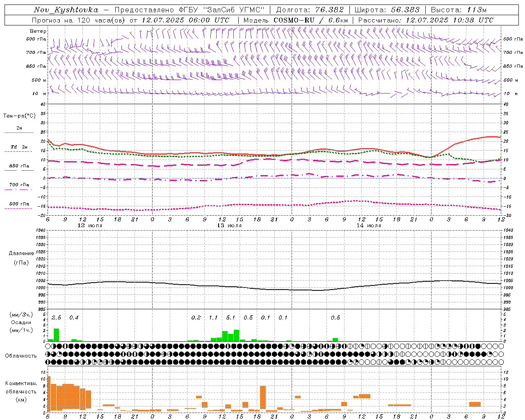The image size is (525, 420).
Task: Click the (мм/1ч.) unit label
Action: (21, 330)
